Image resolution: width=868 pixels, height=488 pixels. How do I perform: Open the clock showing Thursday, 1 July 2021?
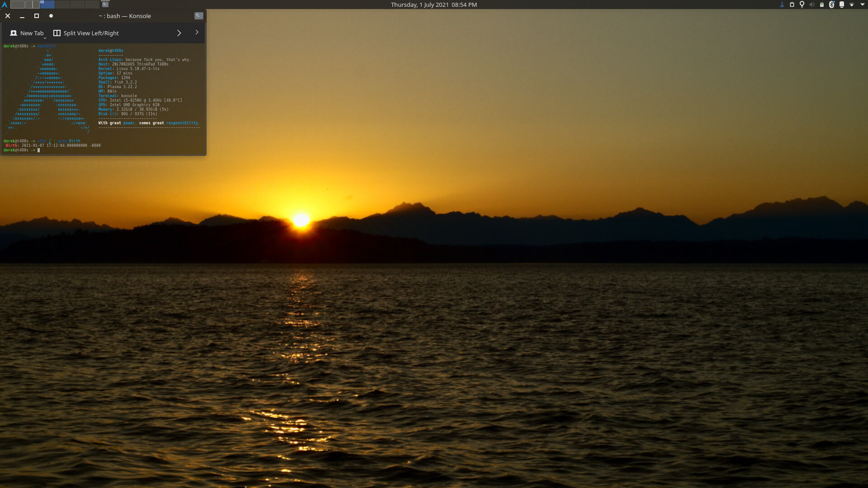[434, 5]
